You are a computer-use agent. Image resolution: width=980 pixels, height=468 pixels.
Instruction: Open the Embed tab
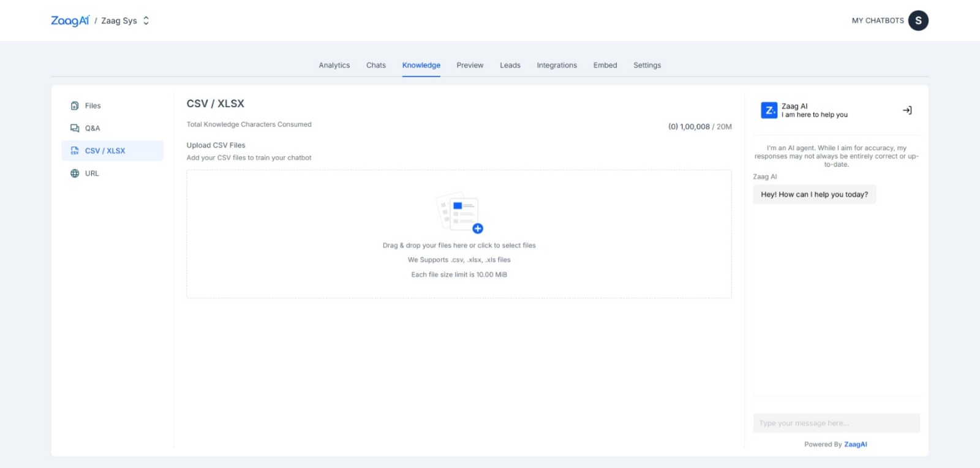[x=605, y=66]
